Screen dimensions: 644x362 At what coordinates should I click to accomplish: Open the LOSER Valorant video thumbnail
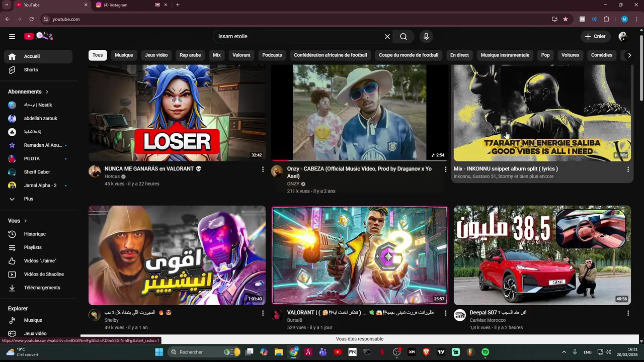coord(177,113)
